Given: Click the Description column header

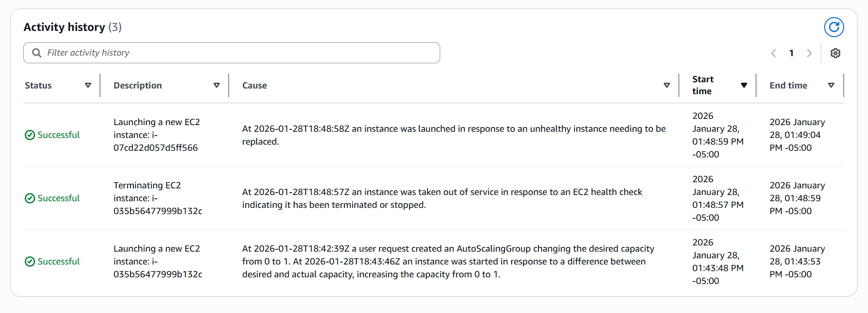Looking at the screenshot, I should point(138,86).
